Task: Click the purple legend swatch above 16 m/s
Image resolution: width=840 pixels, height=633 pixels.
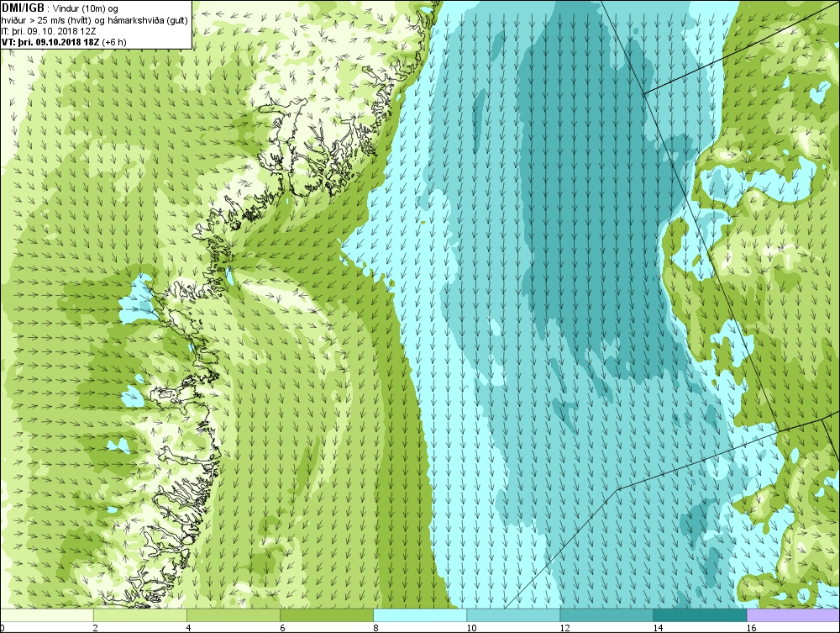Action: [794, 615]
